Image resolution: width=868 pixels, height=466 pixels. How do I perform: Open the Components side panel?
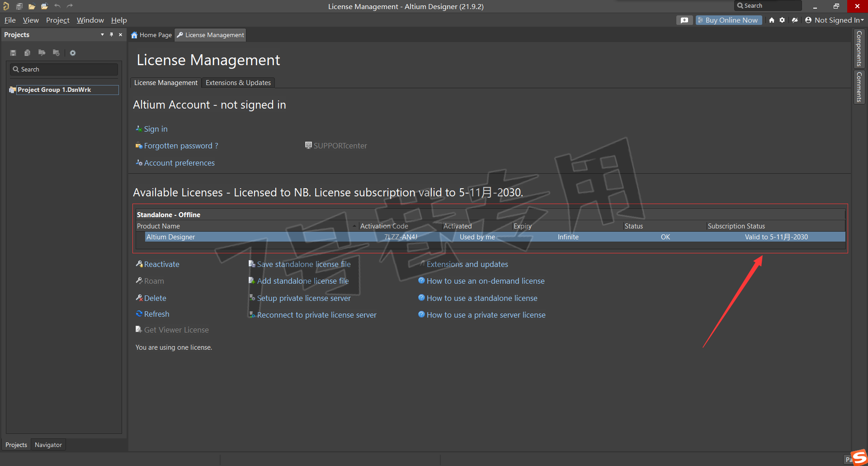[x=859, y=48]
